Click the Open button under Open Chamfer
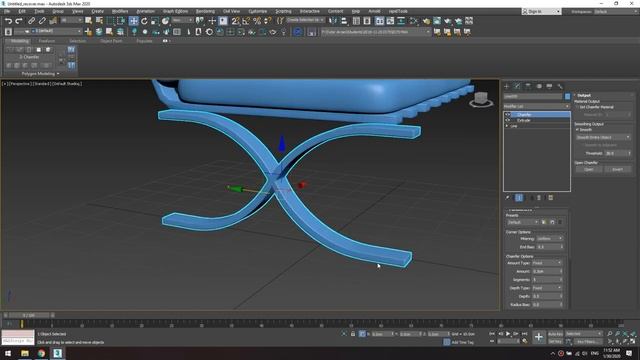This screenshot has width=640, height=360. pos(589,169)
